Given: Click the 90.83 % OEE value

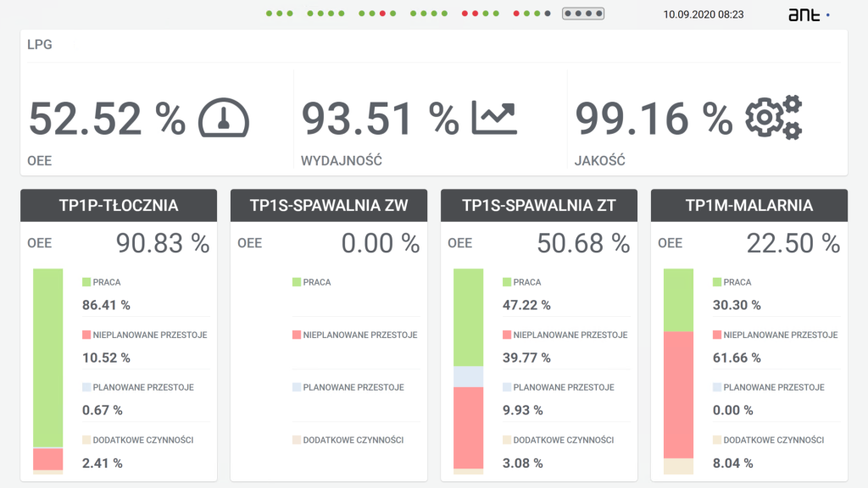Looking at the screenshot, I should pyautogui.click(x=163, y=243).
